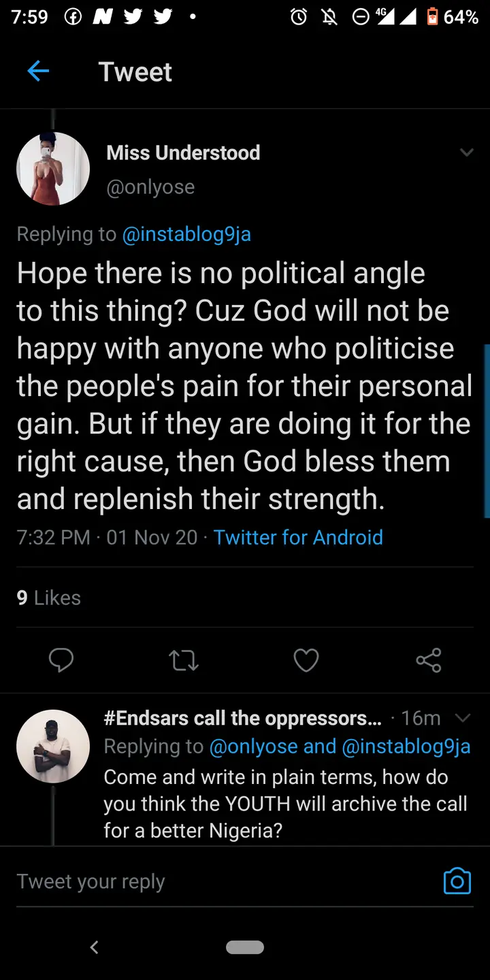Open #Endsars call the oppressors profile name
The height and width of the screenshot is (980, 490).
point(242,718)
